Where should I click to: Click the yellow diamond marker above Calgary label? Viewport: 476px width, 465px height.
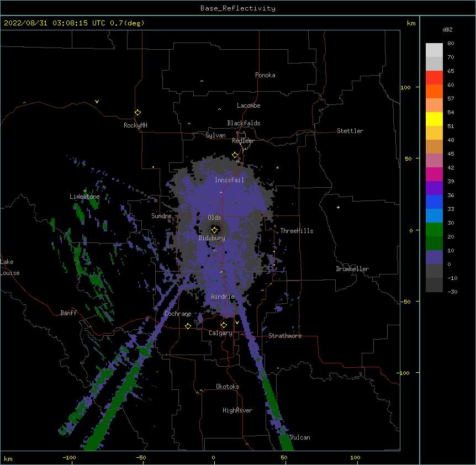pos(224,325)
